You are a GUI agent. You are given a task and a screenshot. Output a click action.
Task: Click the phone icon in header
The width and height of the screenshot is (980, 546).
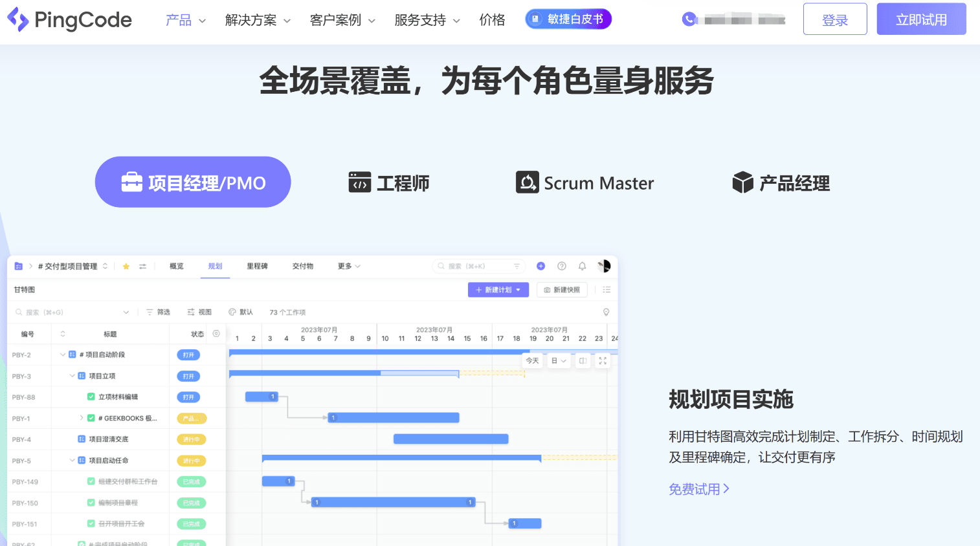pos(689,19)
